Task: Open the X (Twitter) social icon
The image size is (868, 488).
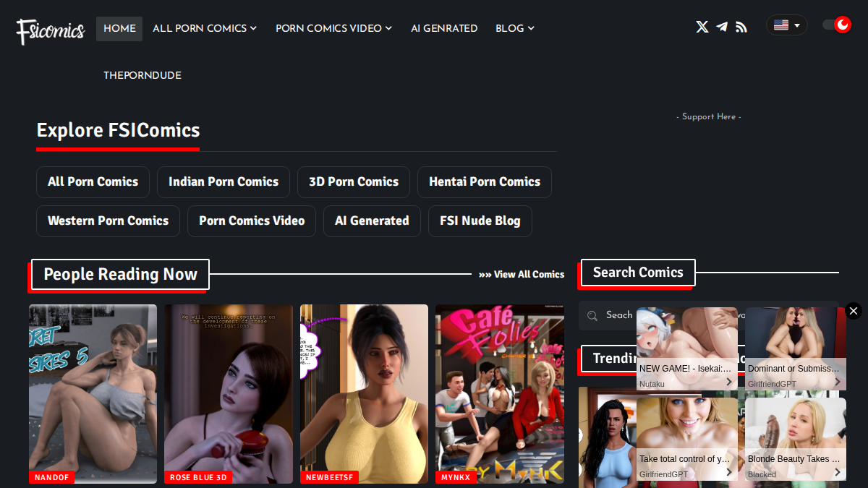Action: coord(702,27)
